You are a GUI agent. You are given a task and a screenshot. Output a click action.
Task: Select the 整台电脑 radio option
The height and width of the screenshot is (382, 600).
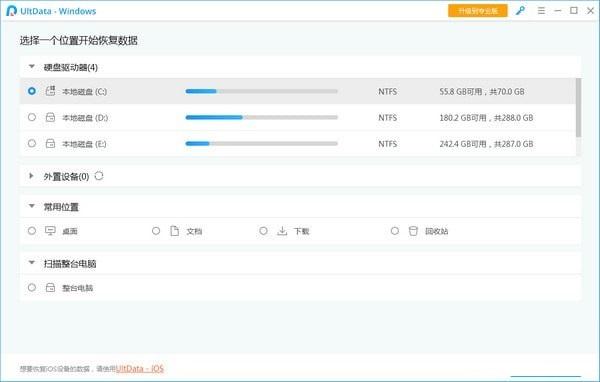coord(32,287)
